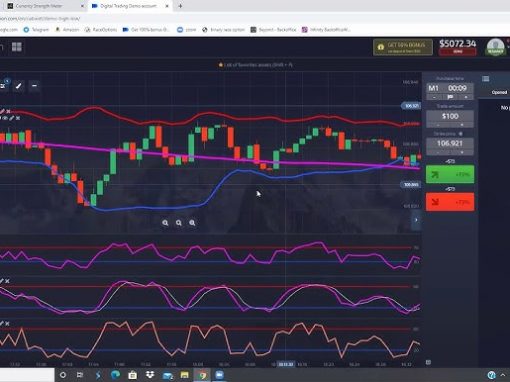Toggle visibility eye of chart indicator

coord(6,118)
